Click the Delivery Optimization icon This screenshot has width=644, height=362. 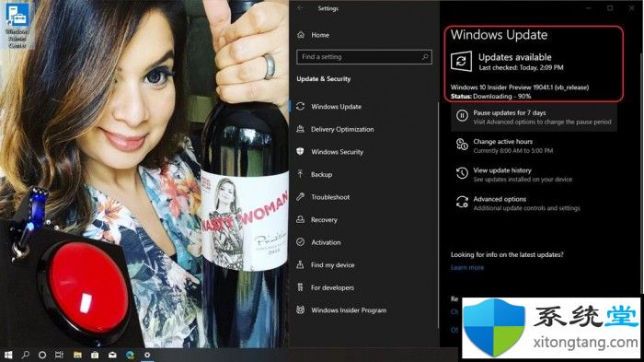click(301, 129)
